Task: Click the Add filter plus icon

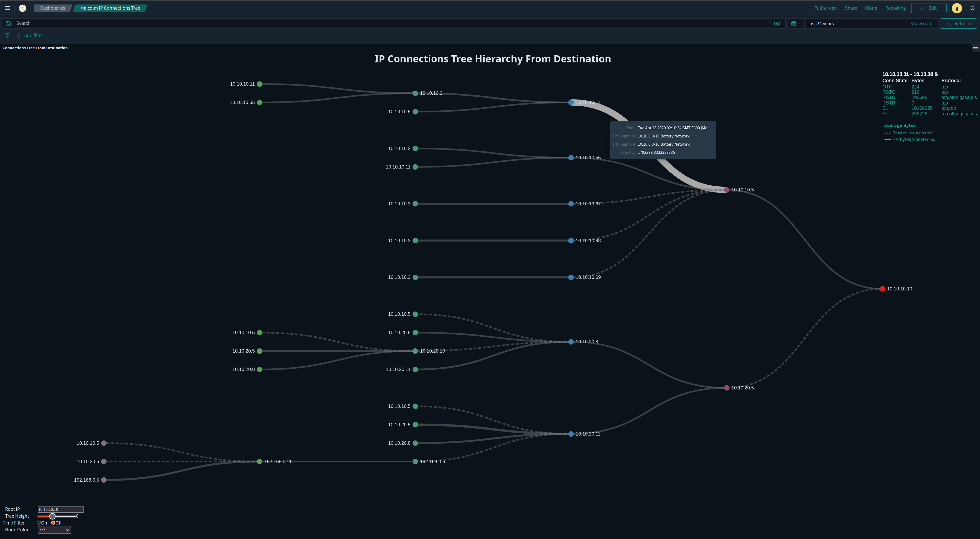Action: pos(19,35)
